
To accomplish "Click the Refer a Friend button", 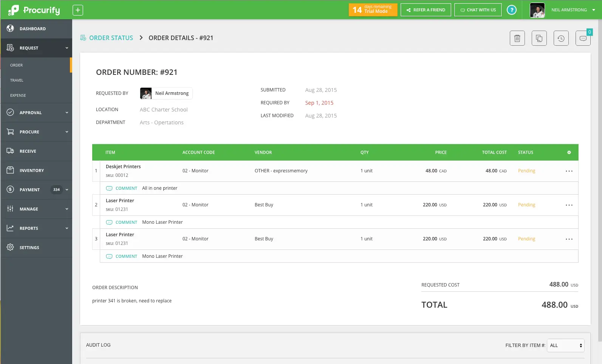I will [426, 10].
